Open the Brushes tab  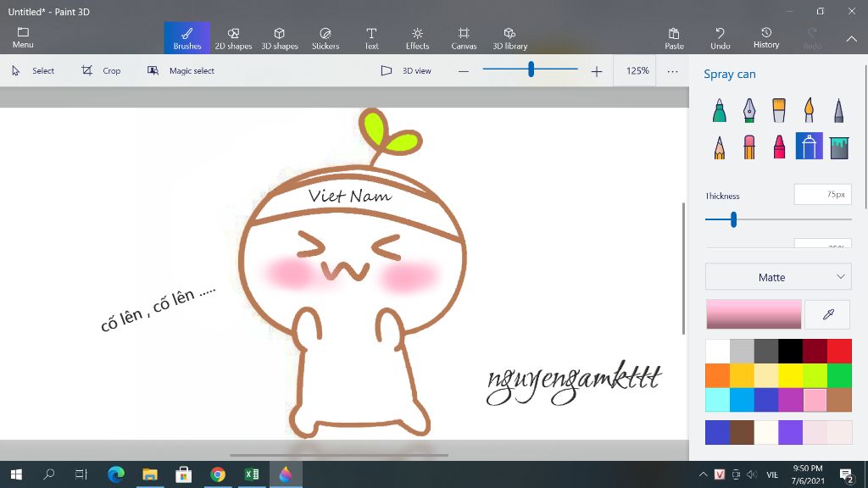click(x=187, y=38)
